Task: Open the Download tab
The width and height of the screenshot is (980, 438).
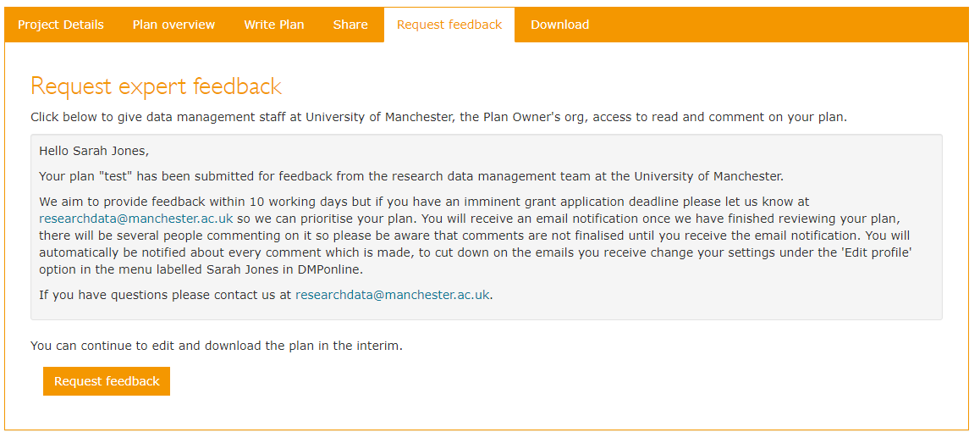Action: (559, 25)
